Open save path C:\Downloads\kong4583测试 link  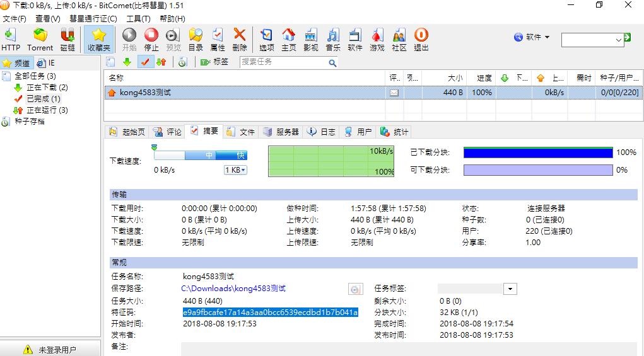(233, 289)
